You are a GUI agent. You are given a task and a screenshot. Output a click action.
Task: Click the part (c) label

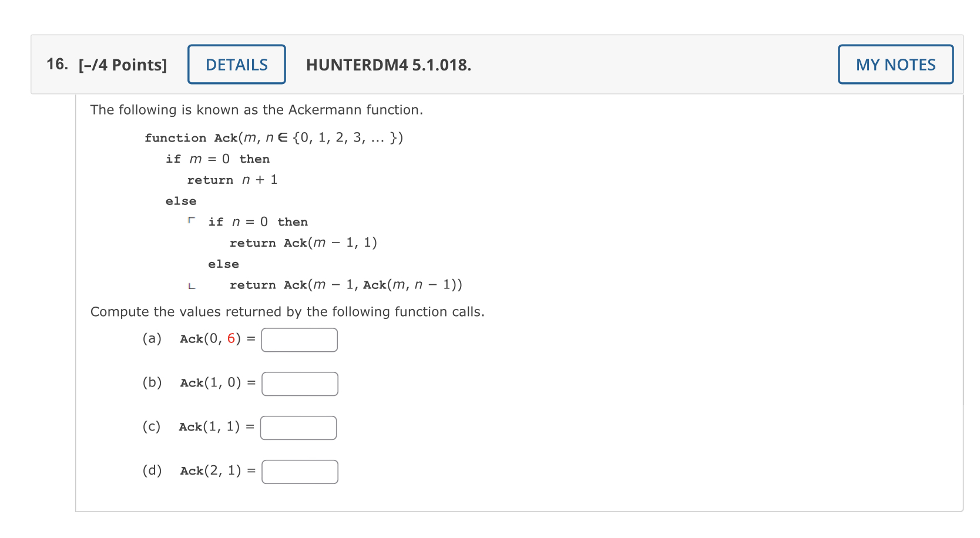[x=152, y=426]
